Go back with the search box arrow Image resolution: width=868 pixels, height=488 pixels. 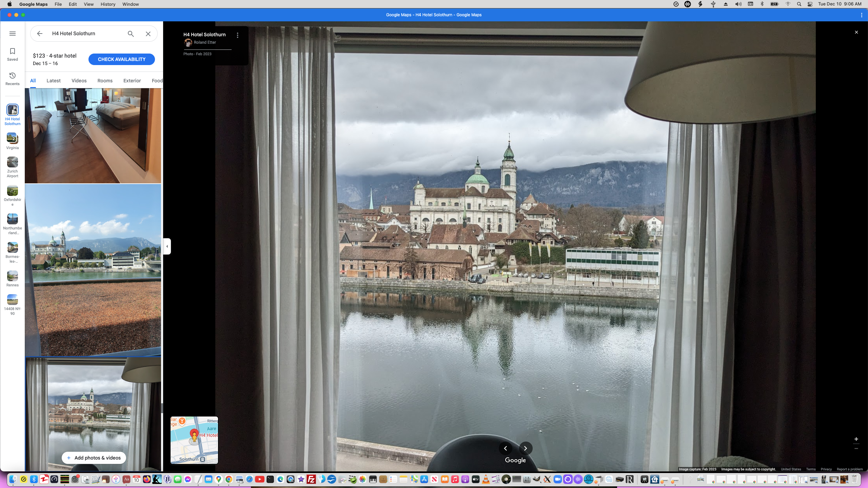pyautogui.click(x=40, y=34)
